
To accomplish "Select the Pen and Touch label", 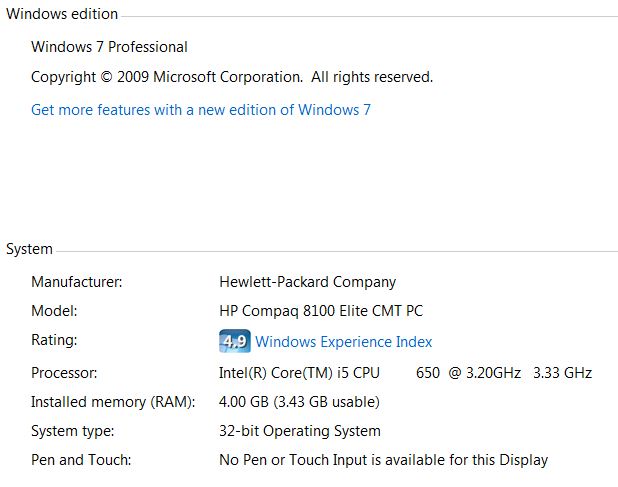I will point(81,460).
